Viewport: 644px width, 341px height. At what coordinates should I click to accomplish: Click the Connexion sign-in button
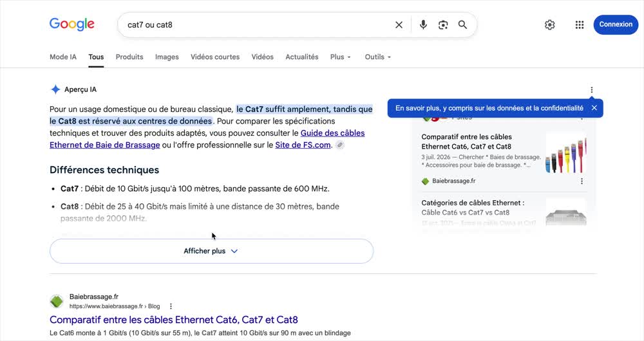pyautogui.click(x=616, y=24)
